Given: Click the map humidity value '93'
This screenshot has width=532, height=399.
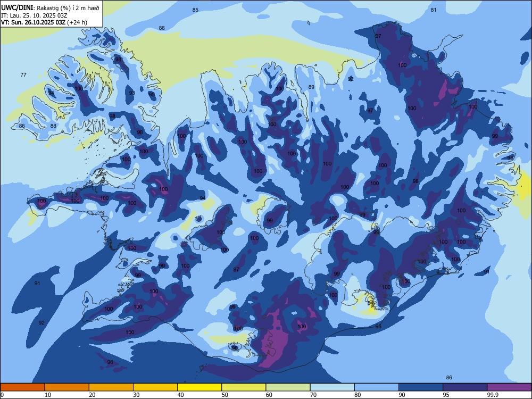Looking at the screenshot, I should (132, 93).
